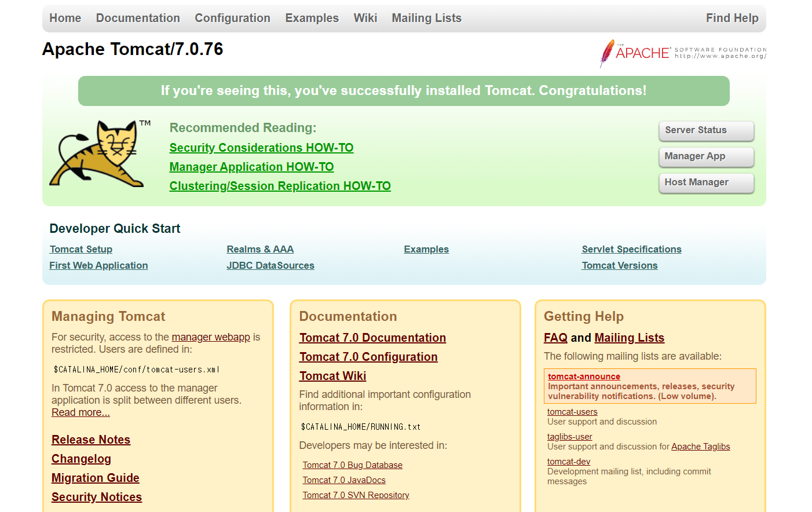Open Tomcat 7.0 SVN Repository link
Screen dimensions: 812x512
(x=356, y=495)
